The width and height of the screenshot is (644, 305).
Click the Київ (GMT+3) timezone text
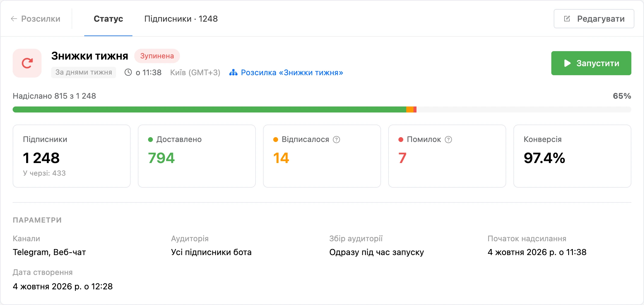pyautogui.click(x=195, y=72)
